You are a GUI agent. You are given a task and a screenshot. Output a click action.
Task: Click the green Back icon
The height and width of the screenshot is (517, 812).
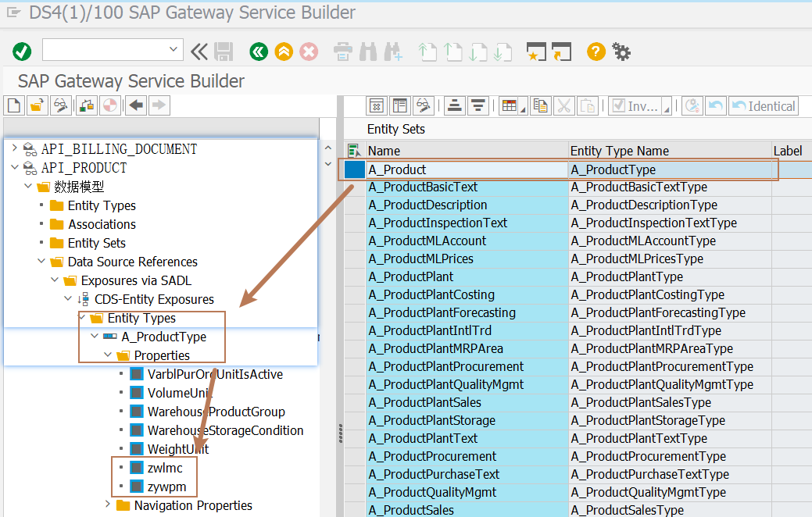click(x=259, y=52)
